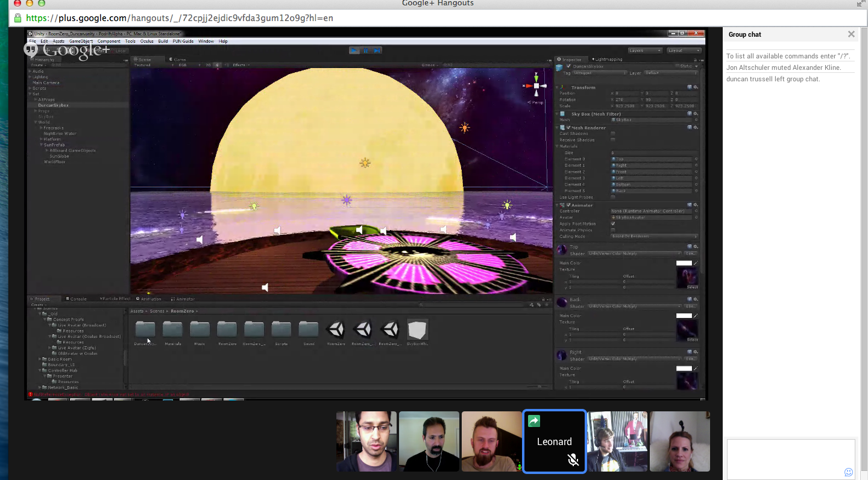Viewport: 868px width, 480px height.
Task: Select the Music folder asset
Action: (x=200, y=332)
